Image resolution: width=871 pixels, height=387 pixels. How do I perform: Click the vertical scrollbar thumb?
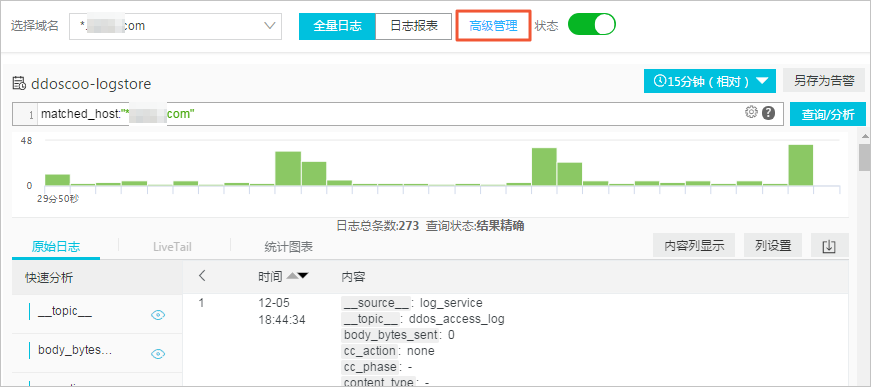click(865, 157)
